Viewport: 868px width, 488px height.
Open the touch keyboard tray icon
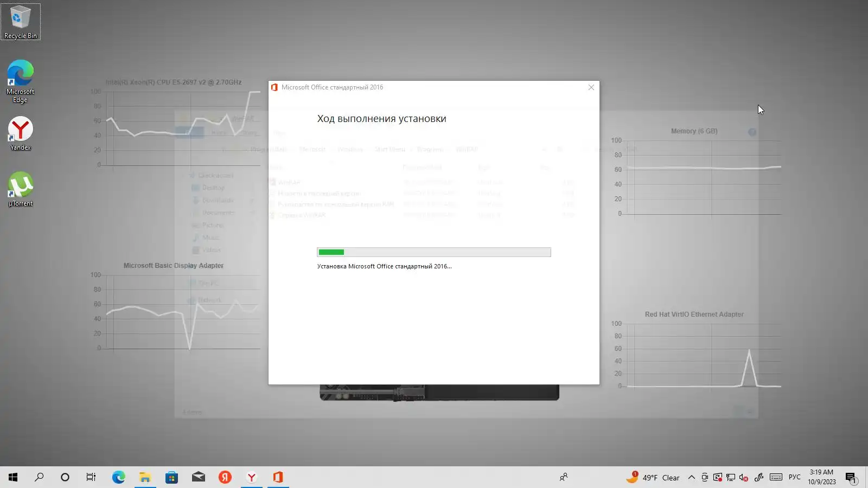click(776, 477)
